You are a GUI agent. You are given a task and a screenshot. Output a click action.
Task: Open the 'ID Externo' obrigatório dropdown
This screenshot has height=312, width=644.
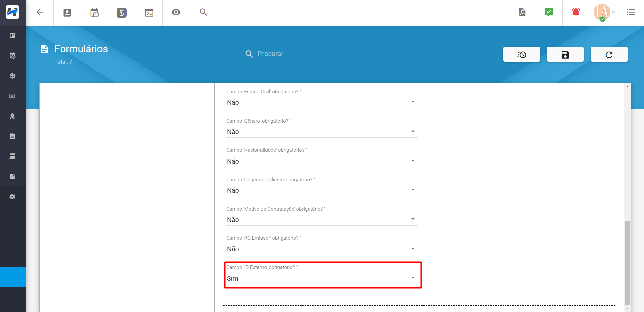(x=322, y=278)
